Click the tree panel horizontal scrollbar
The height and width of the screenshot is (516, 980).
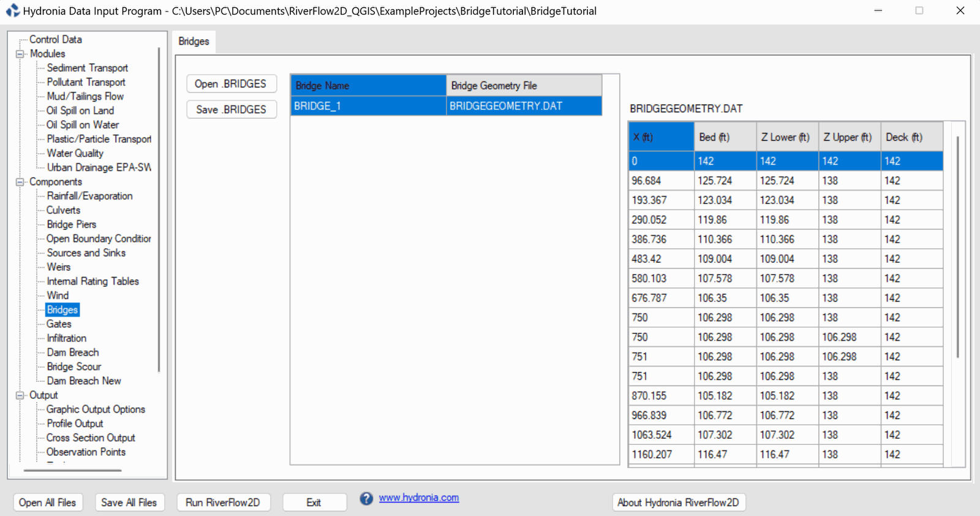(72, 471)
